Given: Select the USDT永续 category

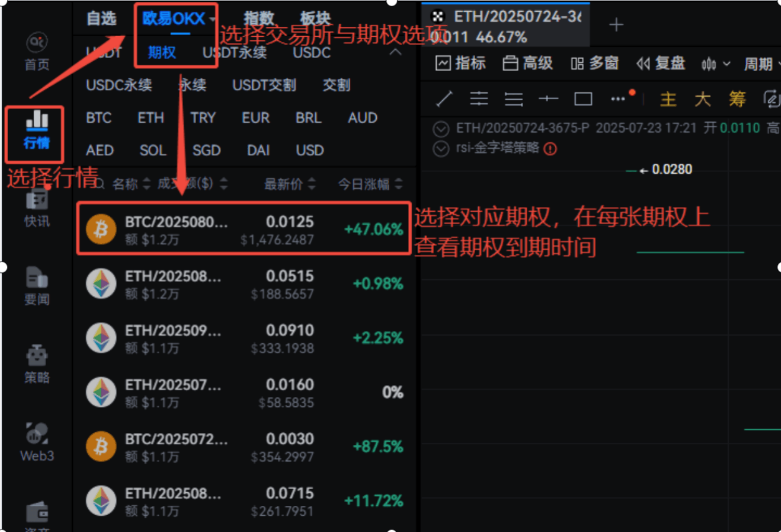Looking at the screenshot, I should 235,52.
